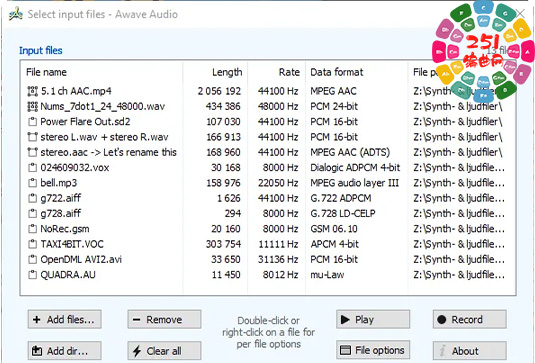
Task: Sort by the Rate column header
Action: [x=289, y=72]
